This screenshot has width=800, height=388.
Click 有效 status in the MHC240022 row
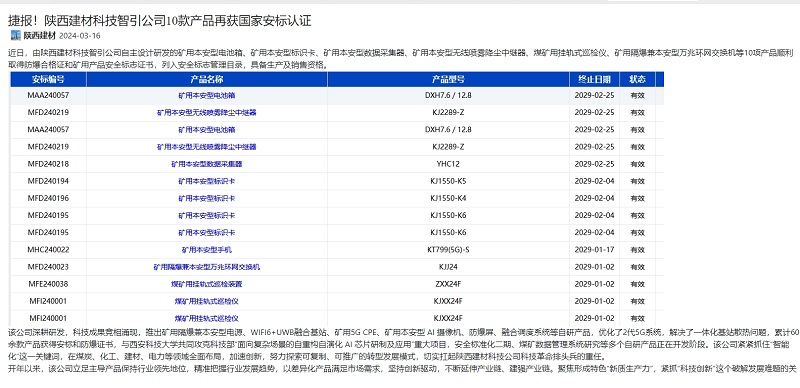(637, 250)
